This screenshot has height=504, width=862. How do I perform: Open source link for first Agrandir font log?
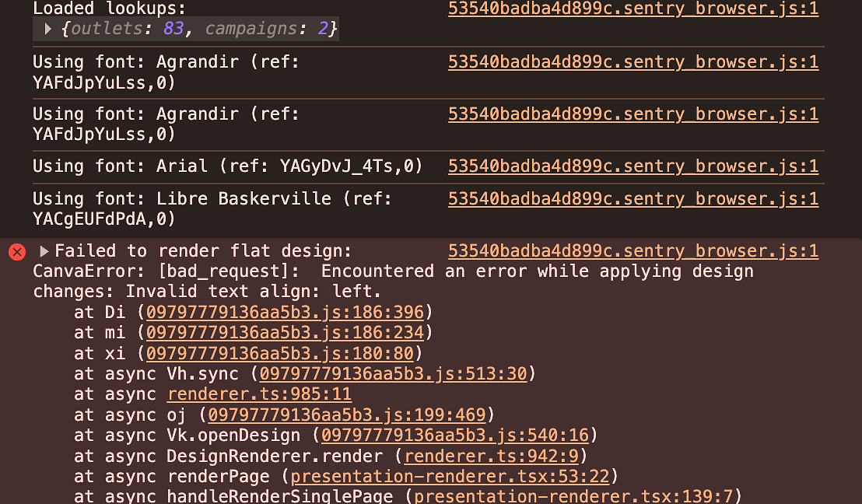(x=633, y=62)
